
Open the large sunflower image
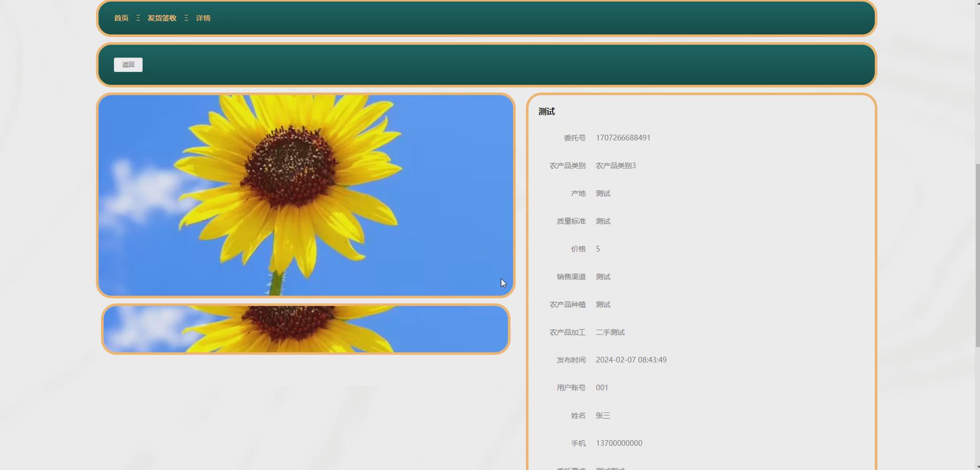306,195
